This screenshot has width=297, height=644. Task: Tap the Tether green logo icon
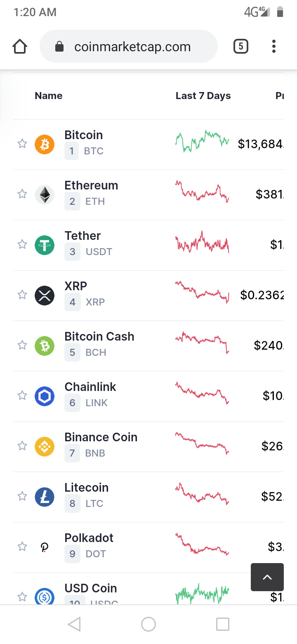tap(45, 245)
